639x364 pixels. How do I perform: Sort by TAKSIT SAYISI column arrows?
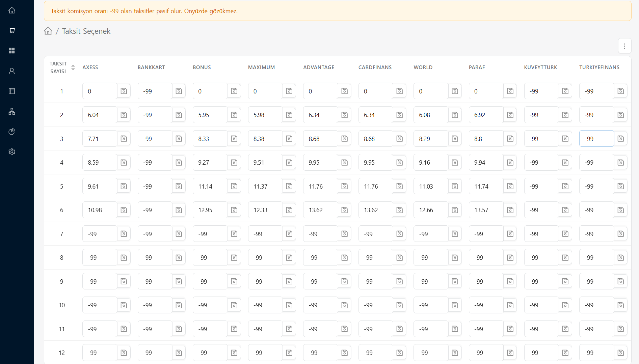click(x=73, y=67)
